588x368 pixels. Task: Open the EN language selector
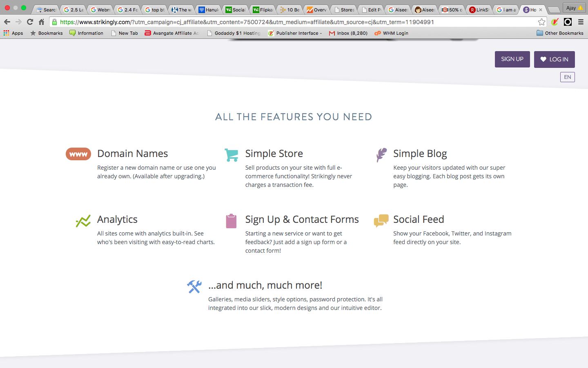[x=567, y=77]
